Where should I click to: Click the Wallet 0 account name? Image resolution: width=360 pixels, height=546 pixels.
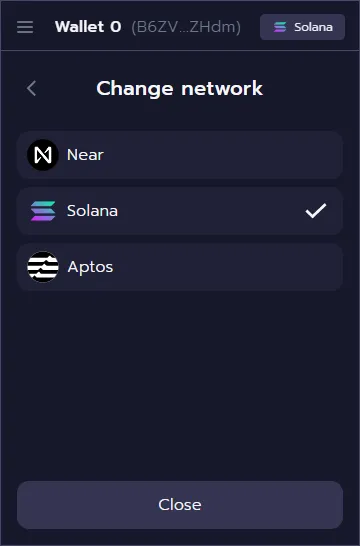pos(88,27)
